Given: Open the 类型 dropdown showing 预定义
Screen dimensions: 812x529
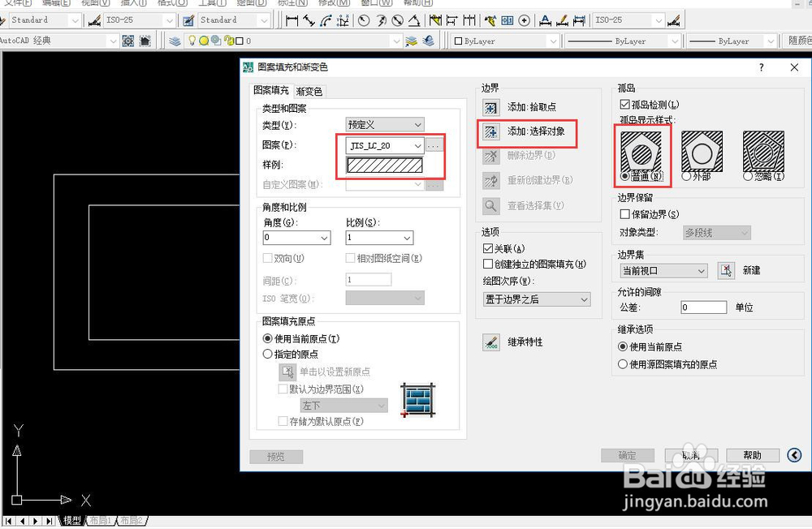Looking at the screenshot, I should coord(385,125).
